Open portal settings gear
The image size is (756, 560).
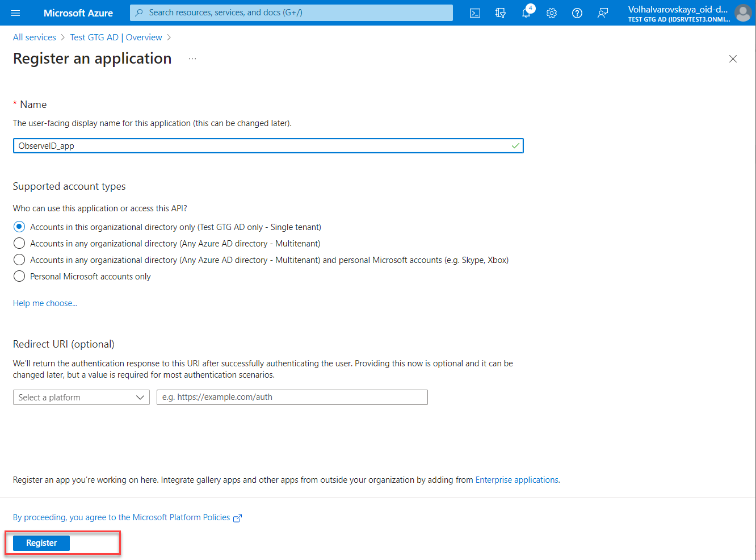tap(552, 13)
